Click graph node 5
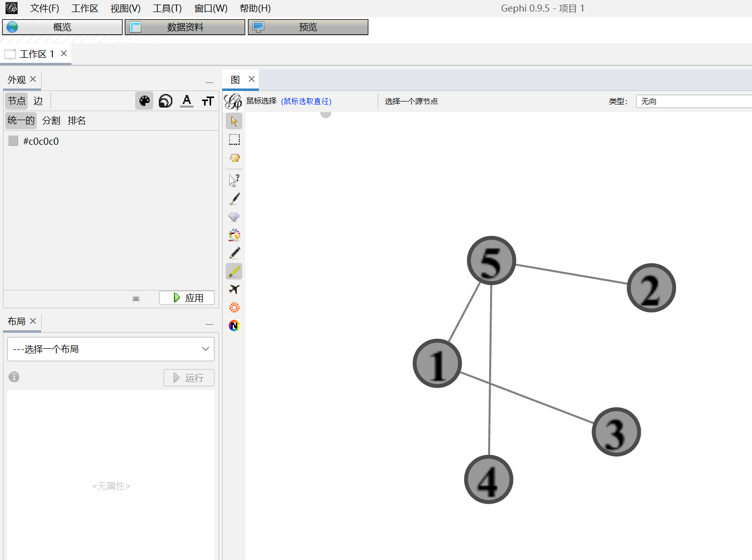Viewport: 752px width, 560px height. 491,260
